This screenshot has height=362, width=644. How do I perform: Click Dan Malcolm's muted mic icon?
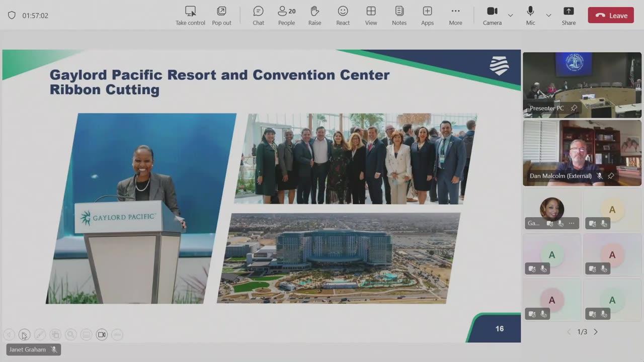pos(600,176)
